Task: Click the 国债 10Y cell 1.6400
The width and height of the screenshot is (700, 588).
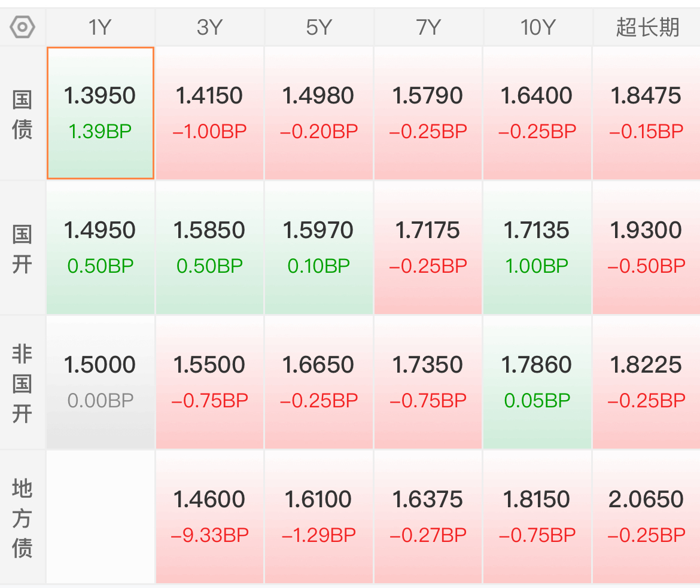Action: [x=537, y=114]
